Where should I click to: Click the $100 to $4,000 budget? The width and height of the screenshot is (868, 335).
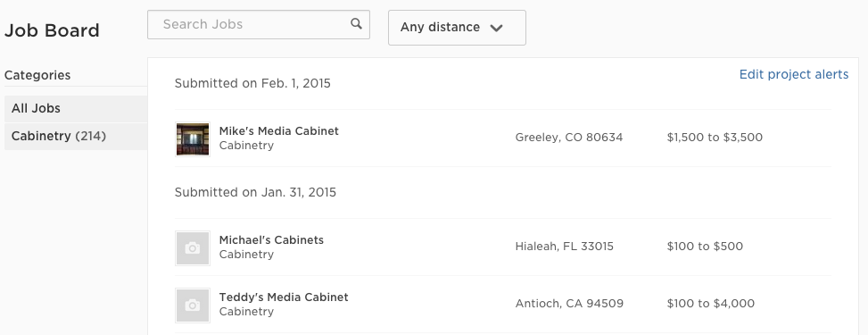(711, 304)
